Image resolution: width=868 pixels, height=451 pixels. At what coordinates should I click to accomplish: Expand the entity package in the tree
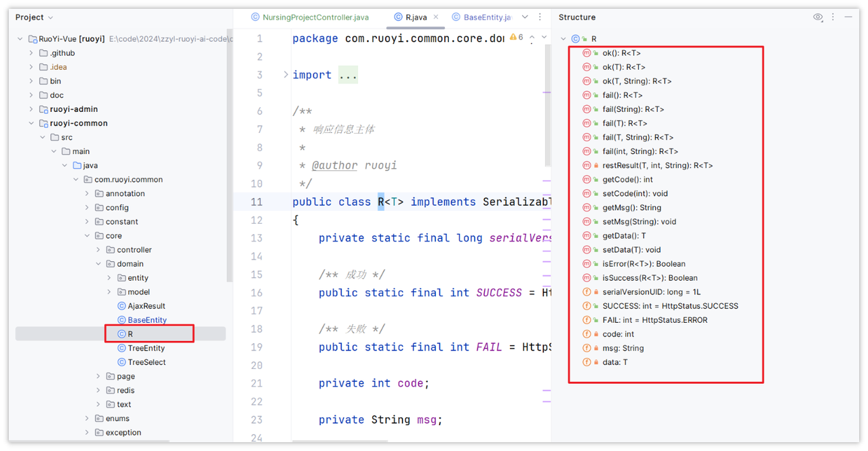point(110,278)
